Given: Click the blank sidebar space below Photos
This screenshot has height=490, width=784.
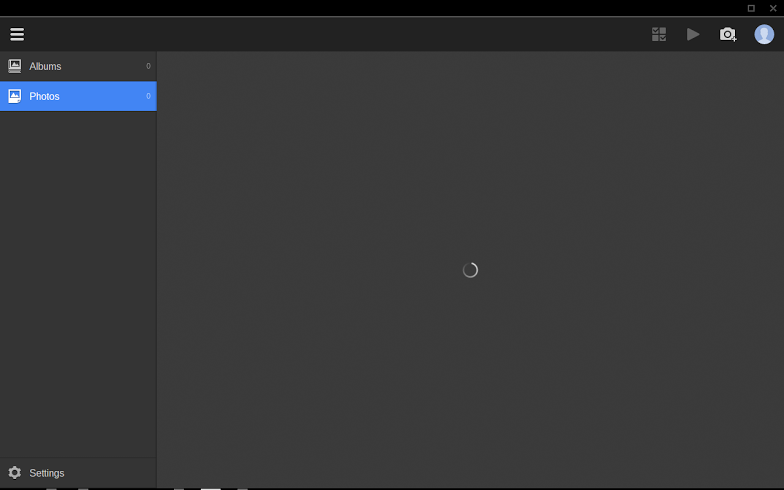Looking at the screenshot, I should pyautogui.click(x=78, y=284).
